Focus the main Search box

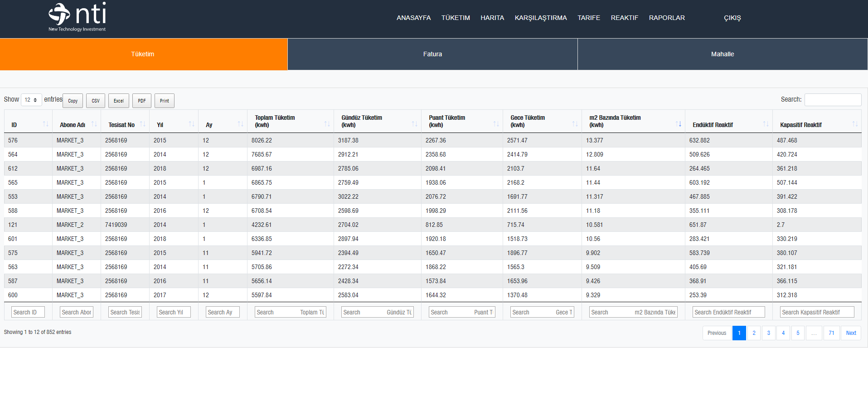coord(833,100)
